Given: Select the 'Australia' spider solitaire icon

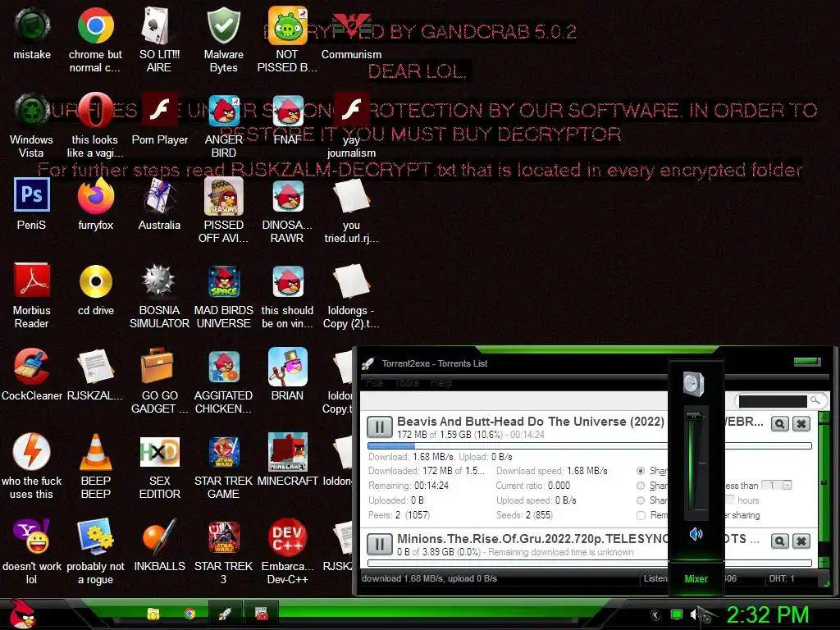Looking at the screenshot, I should tap(159, 204).
